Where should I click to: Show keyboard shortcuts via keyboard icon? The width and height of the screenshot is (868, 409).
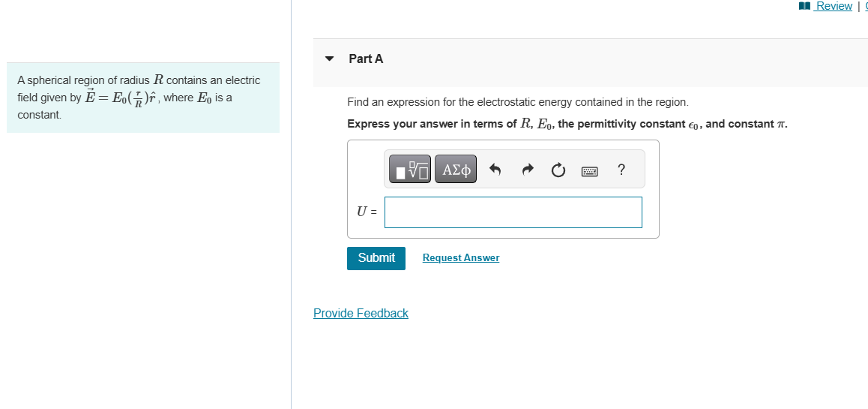click(x=590, y=171)
